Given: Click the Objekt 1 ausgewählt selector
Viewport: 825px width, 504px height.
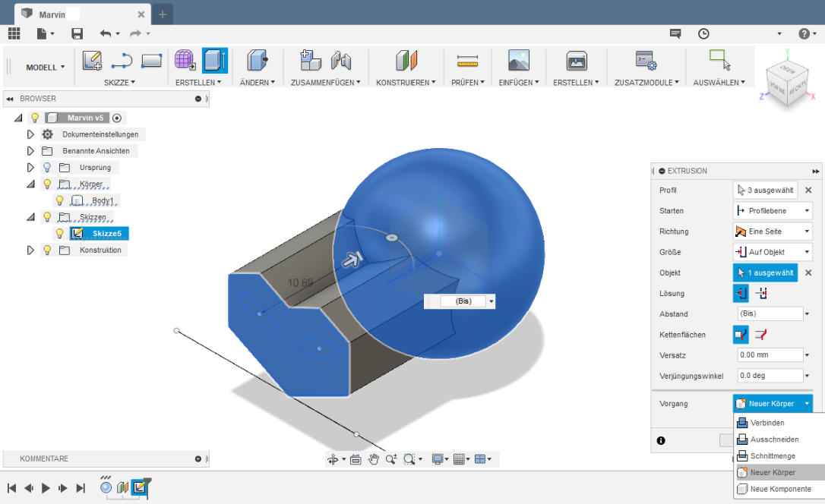Looking at the screenshot, I should click(x=765, y=272).
